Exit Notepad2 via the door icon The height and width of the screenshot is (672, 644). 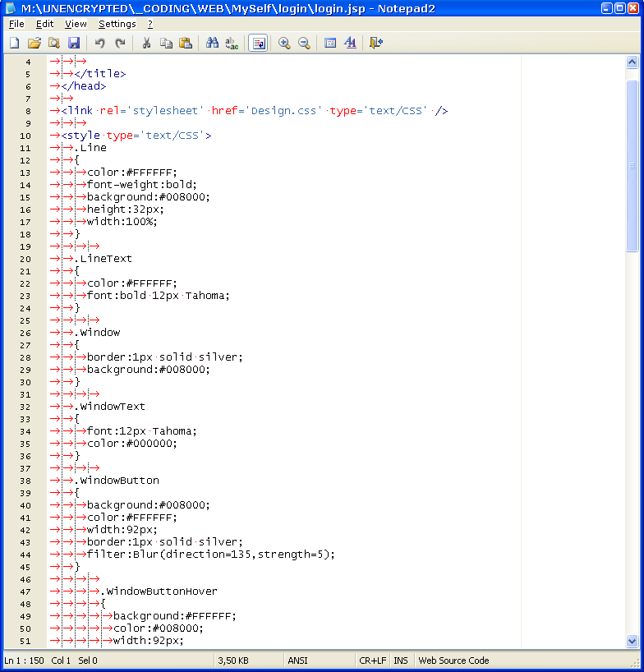(x=375, y=43)
